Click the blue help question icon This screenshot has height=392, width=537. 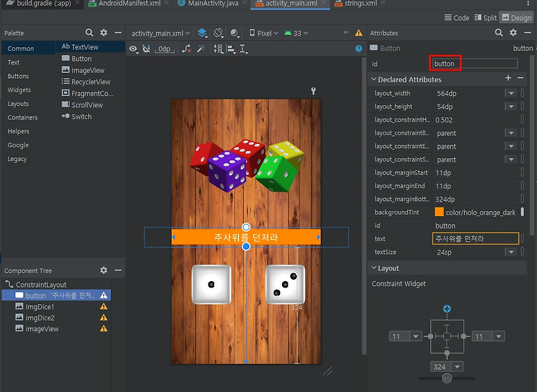tap(359, 49)
